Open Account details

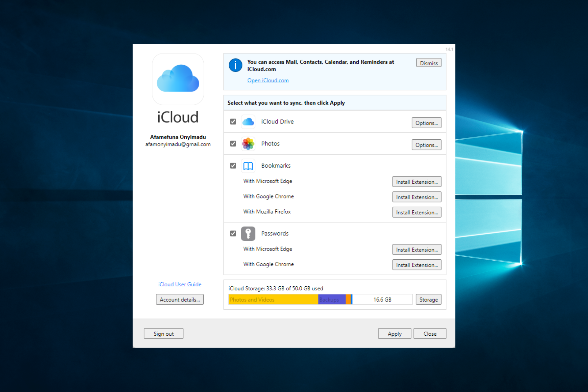[x=180, y=300]
